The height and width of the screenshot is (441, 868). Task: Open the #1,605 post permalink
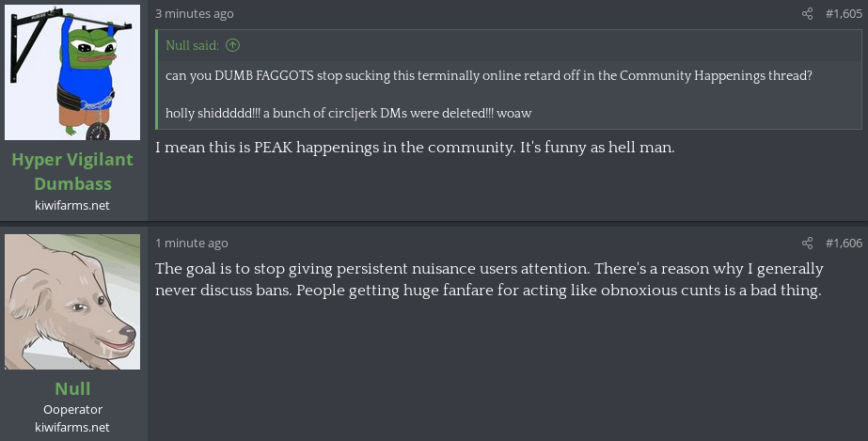(x=844, y=14)
